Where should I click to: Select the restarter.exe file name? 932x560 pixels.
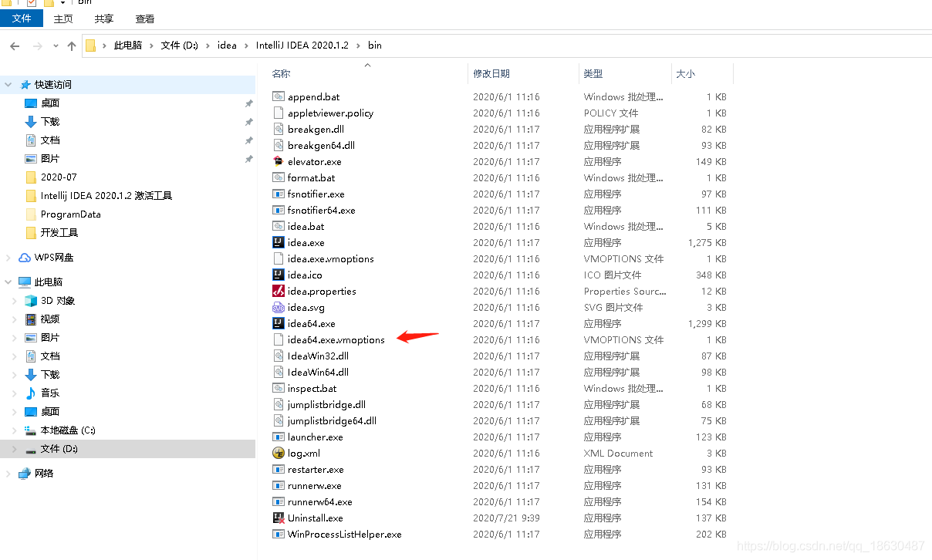[x=316, y=469]
